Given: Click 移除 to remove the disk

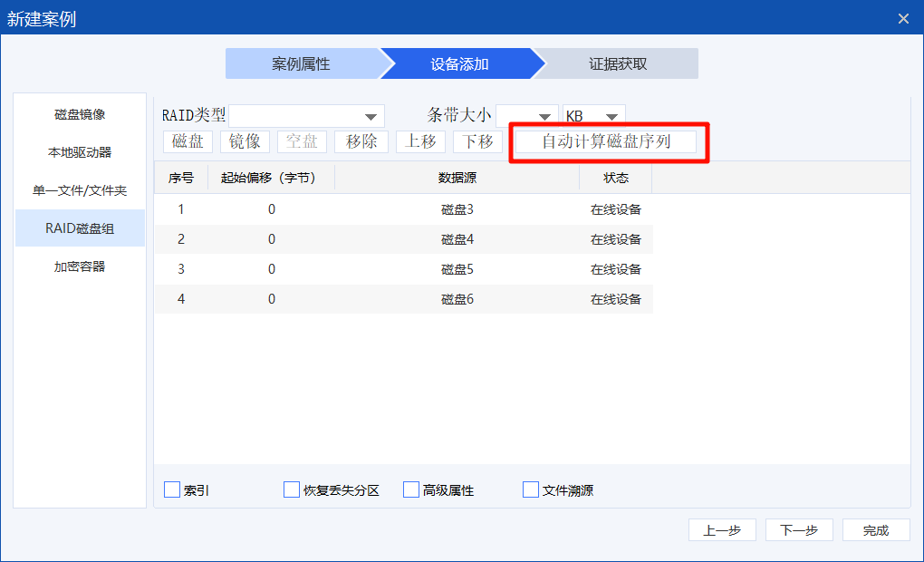Looking at the screenshot, I should click(361, 141).
